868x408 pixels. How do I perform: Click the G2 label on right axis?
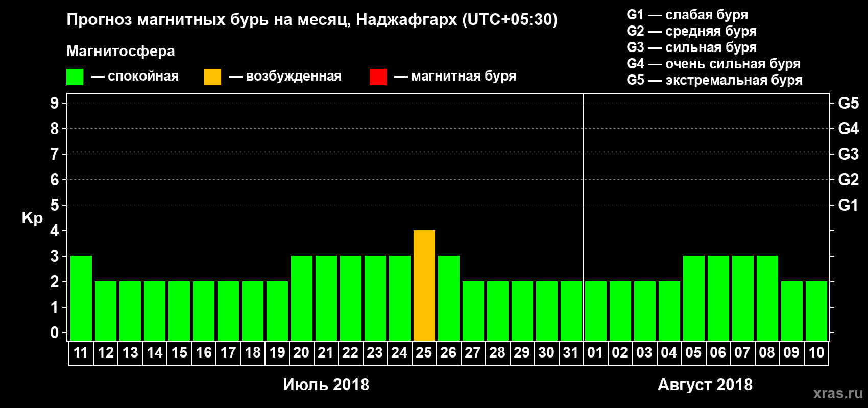[x=849, y=180]
